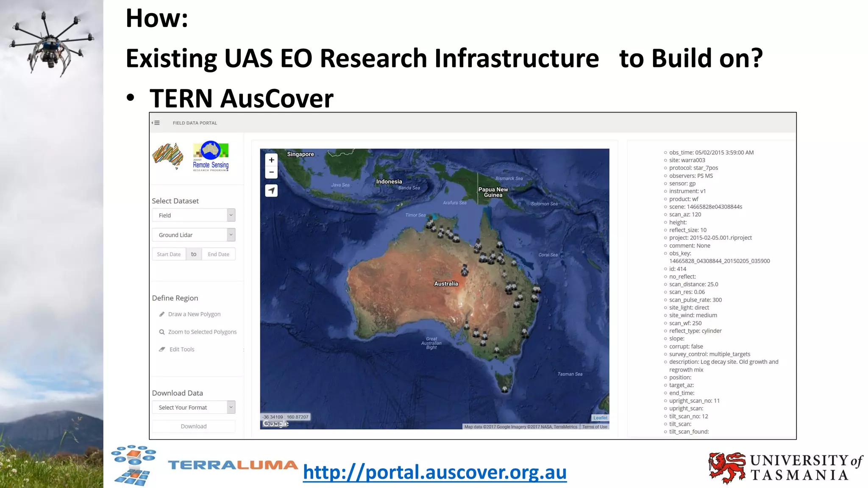Select Zoom to Selected Polygons
Viewport: 868px width, 488px height.
coord(202,332)
